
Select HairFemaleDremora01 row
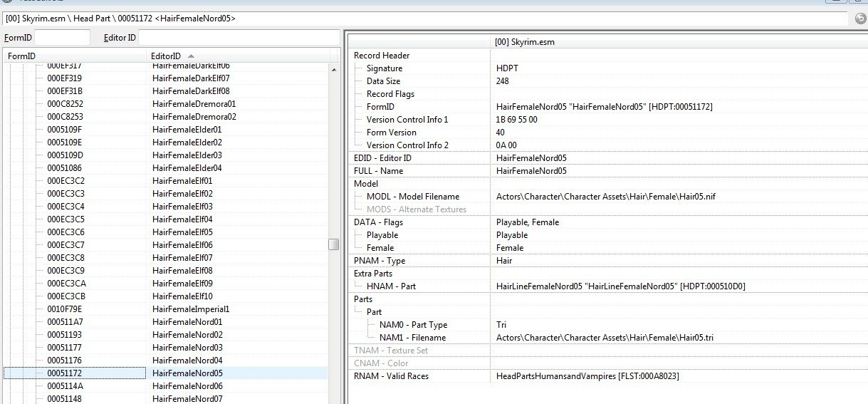166,104
